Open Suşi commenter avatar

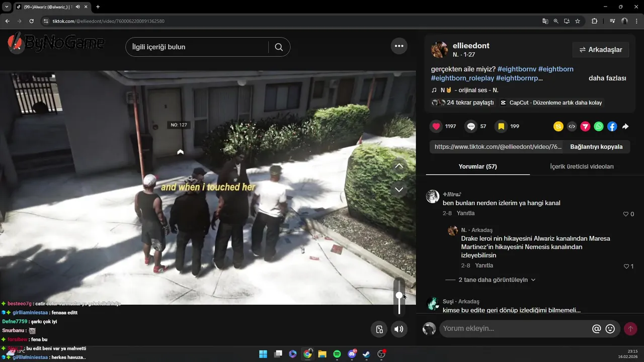click(433, 304)
